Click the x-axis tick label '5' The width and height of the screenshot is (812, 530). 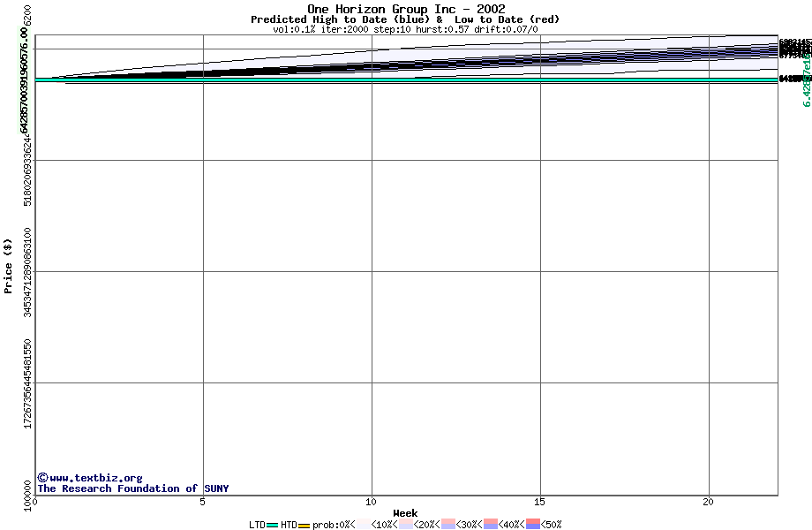[x=202, y=502]
